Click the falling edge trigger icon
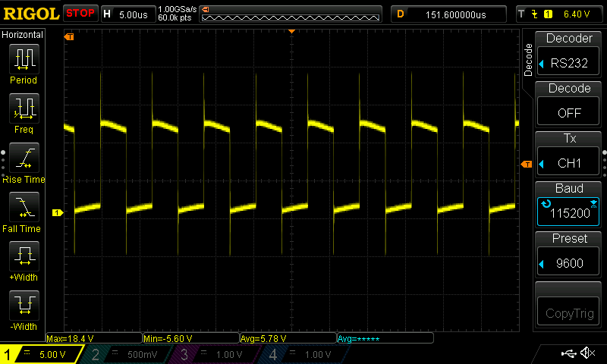This screenshot has width=607, height=364. click(535, 14)
